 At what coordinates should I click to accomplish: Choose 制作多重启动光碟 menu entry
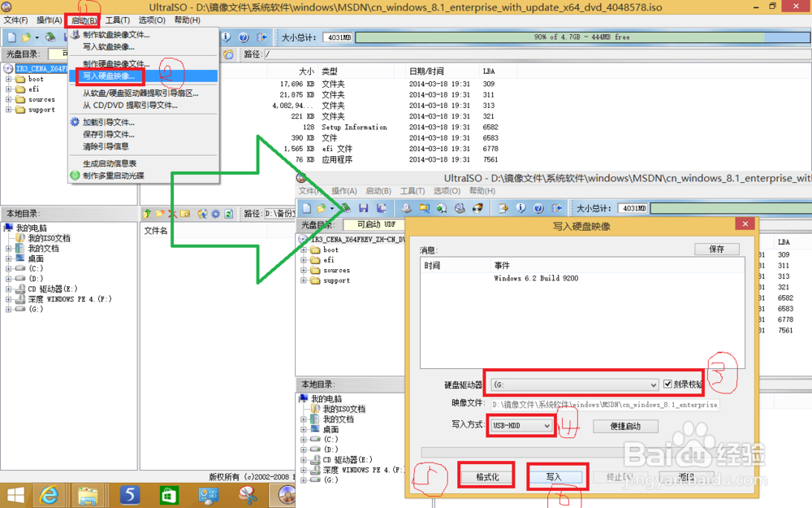(x=144, y=176)
